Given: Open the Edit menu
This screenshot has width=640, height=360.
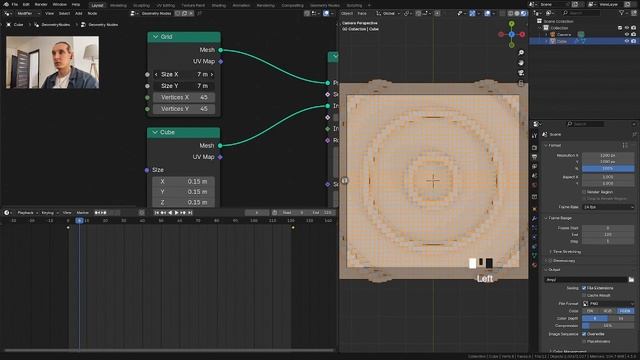Looking at the screenshot, I should coord(26,4).
